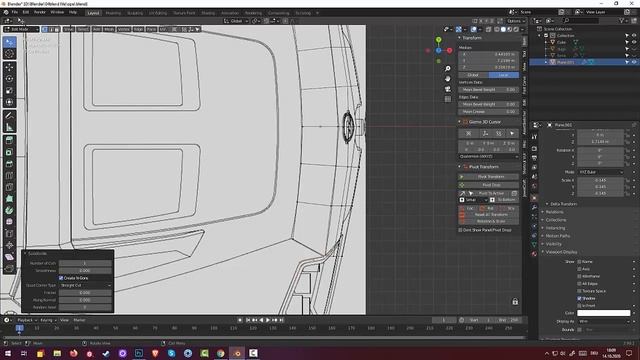Select the Smooth tool
The height and width of the screenshot is (360, 640).
9,222
